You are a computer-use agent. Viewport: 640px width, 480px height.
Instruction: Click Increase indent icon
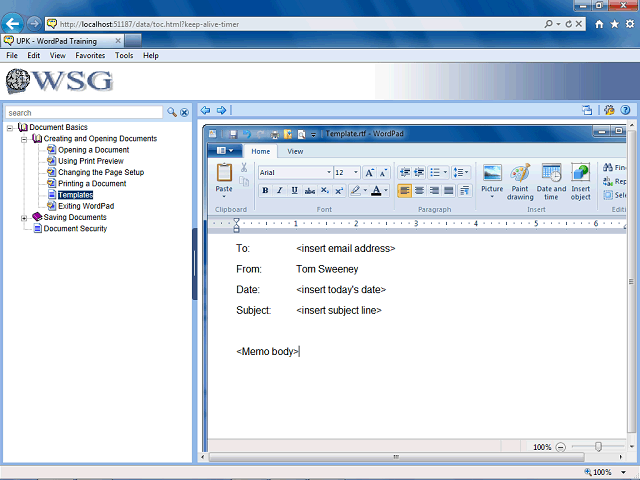419,173
